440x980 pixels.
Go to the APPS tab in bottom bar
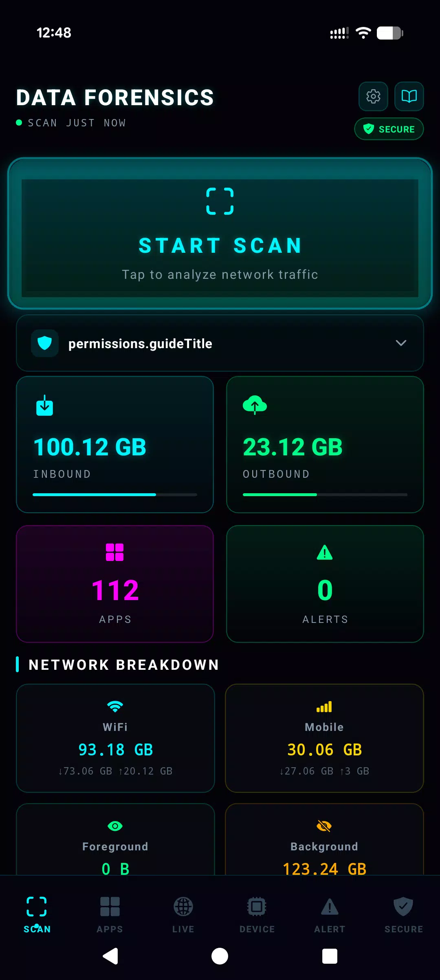pyautogui.click(x=110, y=915)
